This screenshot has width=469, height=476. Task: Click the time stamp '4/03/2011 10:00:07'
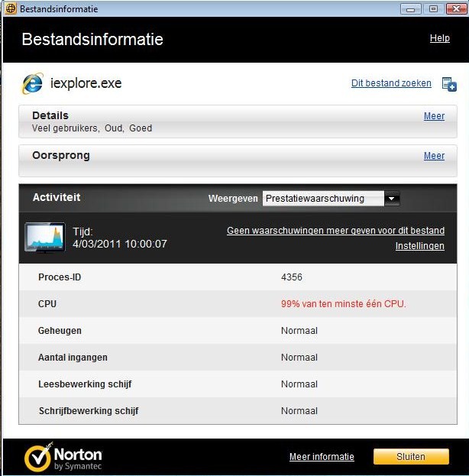(120, 244)
